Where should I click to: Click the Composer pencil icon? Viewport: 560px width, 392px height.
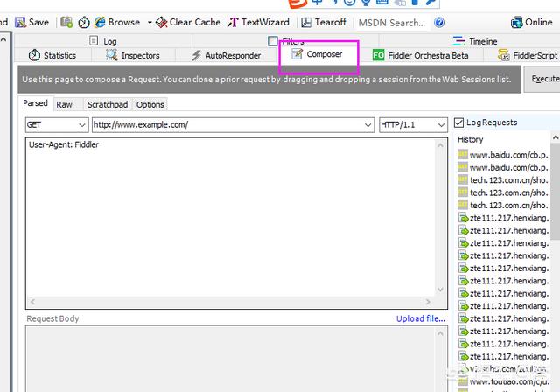pyautogui.click(x=297, y=54)
